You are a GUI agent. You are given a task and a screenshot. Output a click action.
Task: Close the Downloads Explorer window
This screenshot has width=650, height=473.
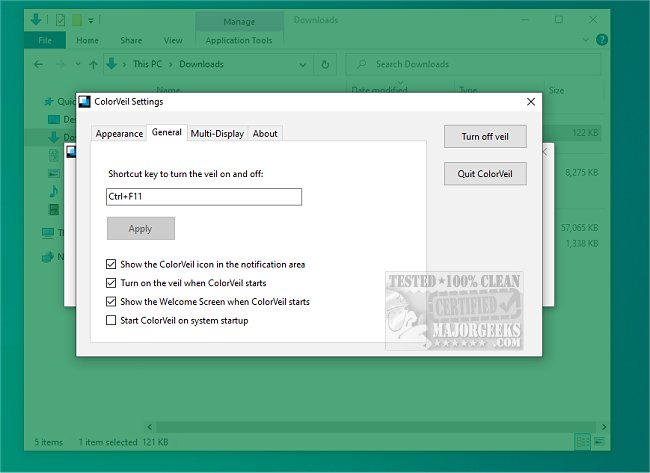point(593,19)
